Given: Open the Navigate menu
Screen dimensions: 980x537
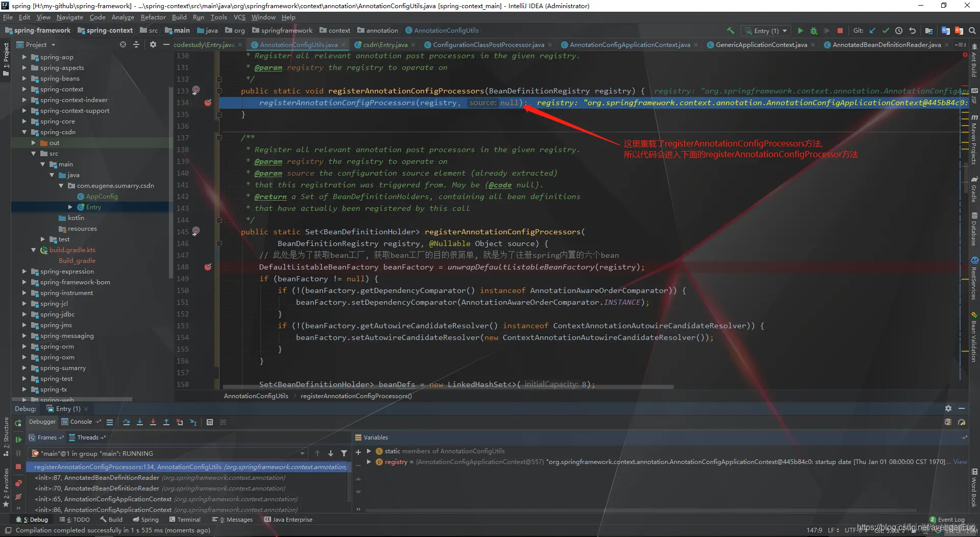Looking at the screenshot, I should coord(69,17).
